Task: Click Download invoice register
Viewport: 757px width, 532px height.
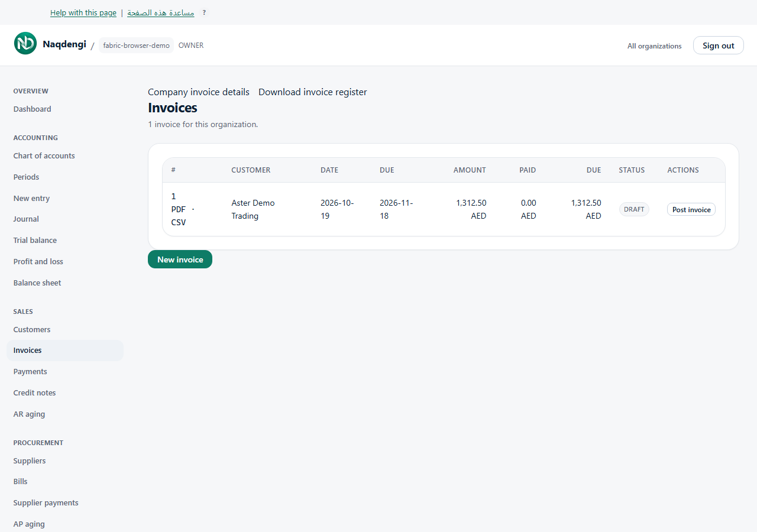Action: click(x=313, y=92)
